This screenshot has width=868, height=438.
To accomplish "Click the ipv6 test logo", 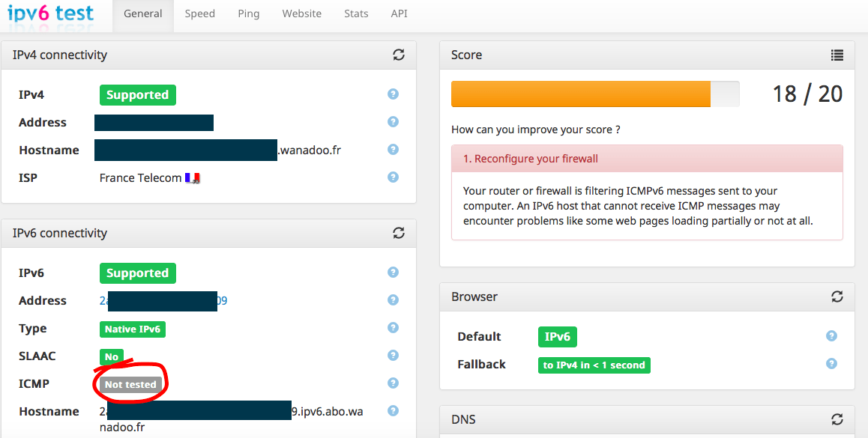I will [x=51, y=13].
